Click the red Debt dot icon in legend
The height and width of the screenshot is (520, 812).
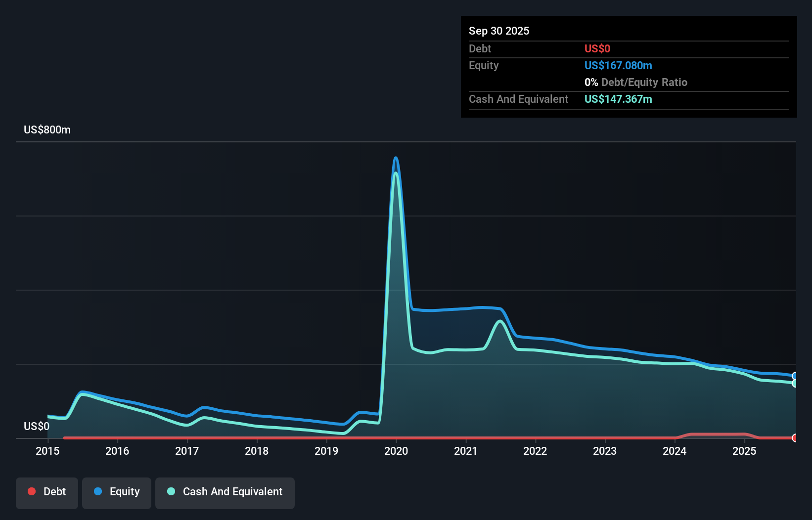(32, 491)
